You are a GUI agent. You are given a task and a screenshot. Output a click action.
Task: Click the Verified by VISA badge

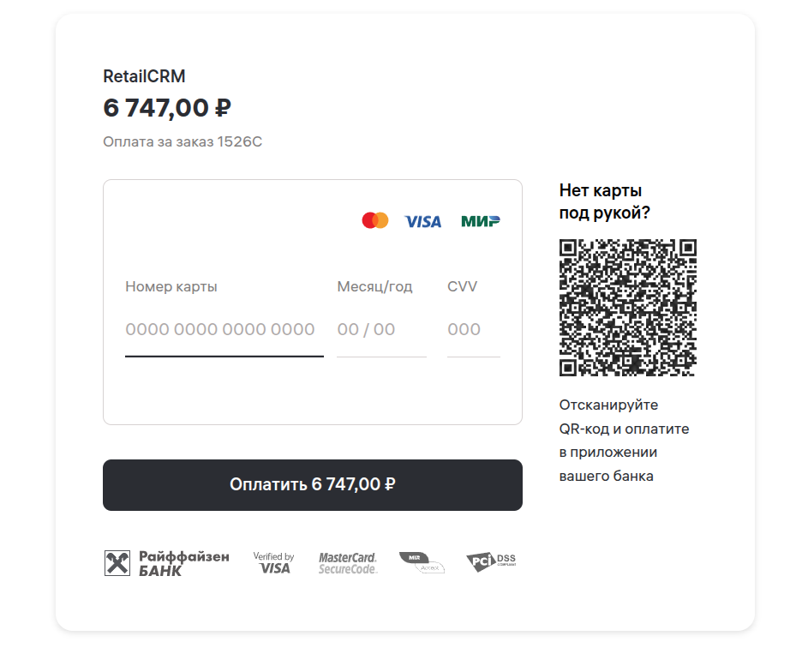click(274, 563)
